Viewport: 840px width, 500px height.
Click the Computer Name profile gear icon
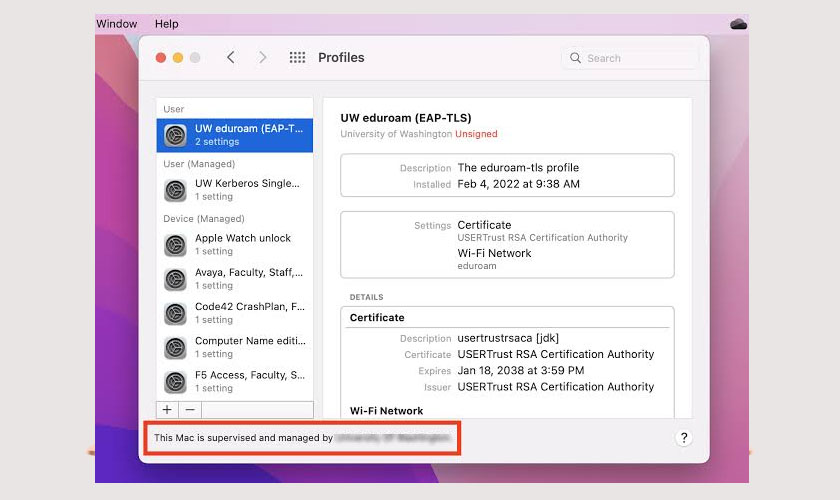[175, 348]
